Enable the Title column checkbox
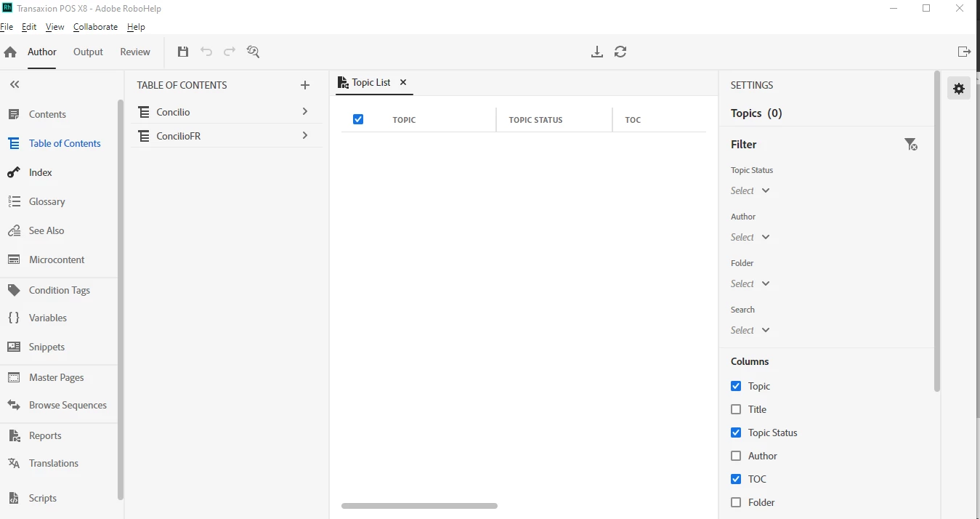 [736, 409]
